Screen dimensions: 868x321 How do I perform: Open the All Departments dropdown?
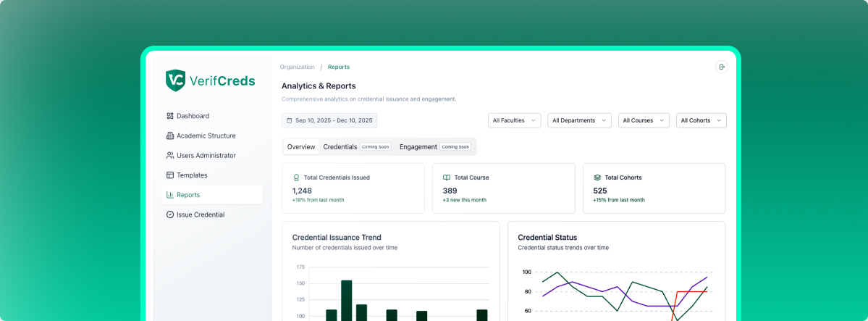(x=579, y=120)
